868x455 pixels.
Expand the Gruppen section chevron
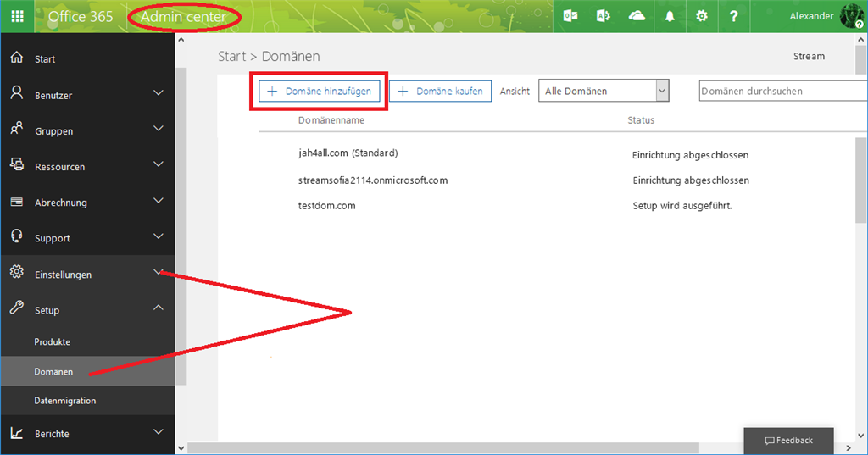point(159,129)
